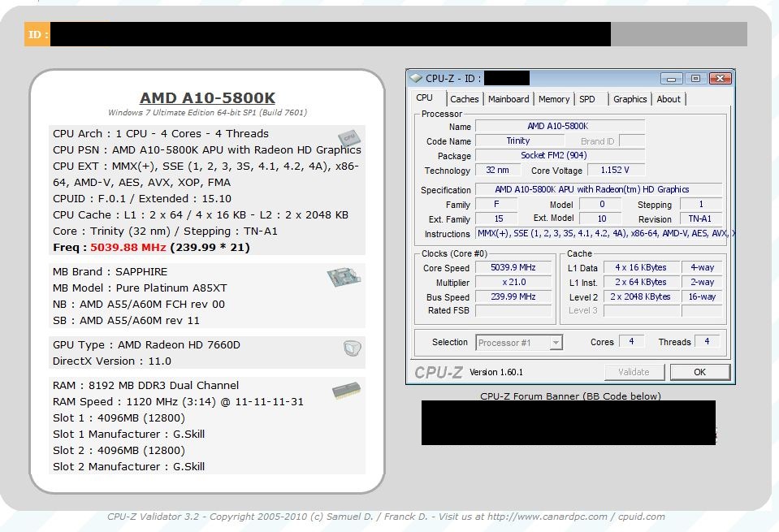Viewport: 779px width, 532px height.
Task: Click the CPU-Z logo icon in the title bar
Action: (417, 79)
